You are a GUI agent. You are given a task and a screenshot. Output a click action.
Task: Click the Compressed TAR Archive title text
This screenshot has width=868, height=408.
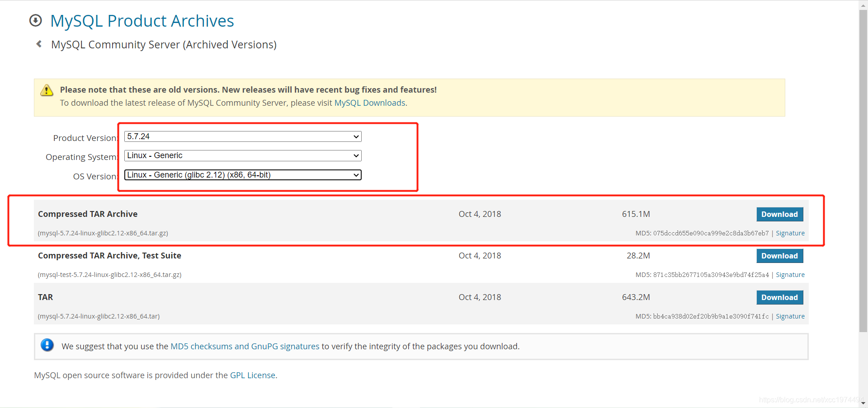88,214
